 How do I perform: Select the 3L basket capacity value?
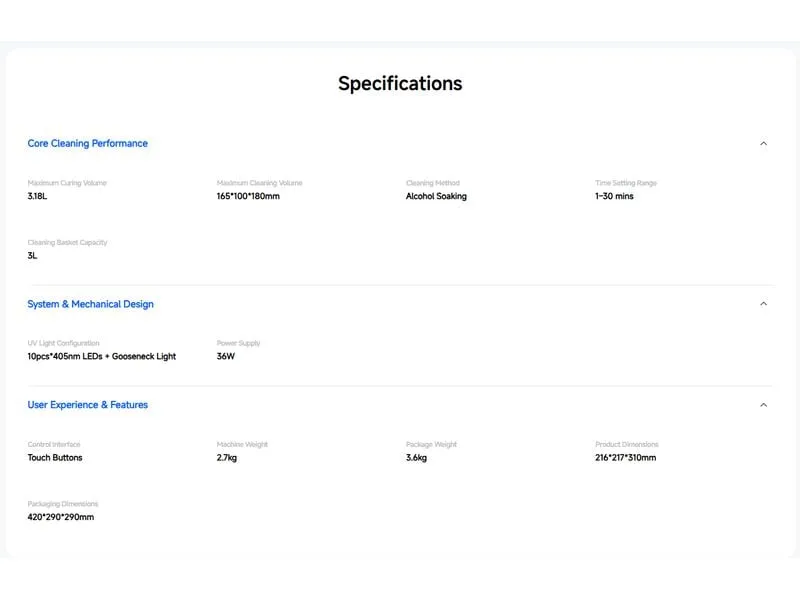(33, 256)
